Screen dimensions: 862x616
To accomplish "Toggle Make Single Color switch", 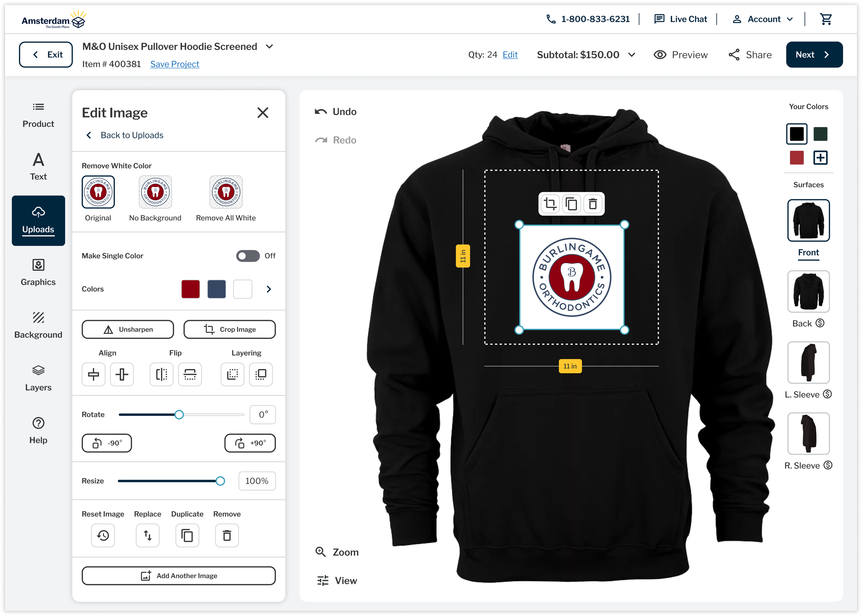I will (248, 256).
